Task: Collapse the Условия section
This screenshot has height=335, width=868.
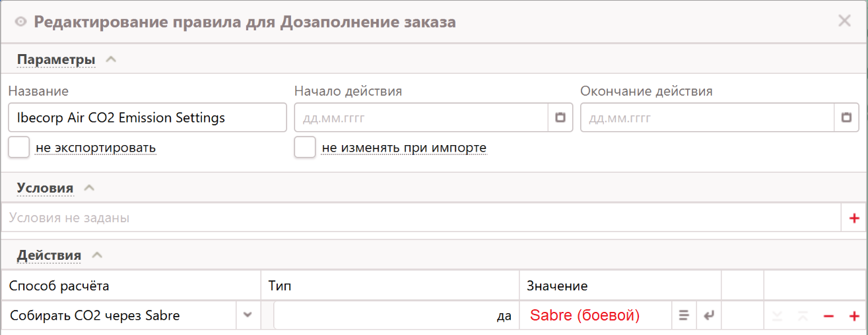Action: (x=89, y=188)
